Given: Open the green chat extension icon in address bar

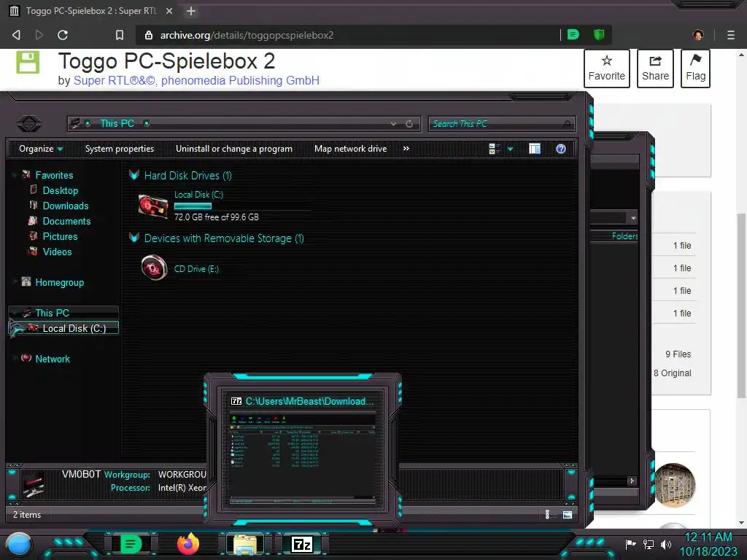Looking at the screenshot, I should click(x=573, y=34).
